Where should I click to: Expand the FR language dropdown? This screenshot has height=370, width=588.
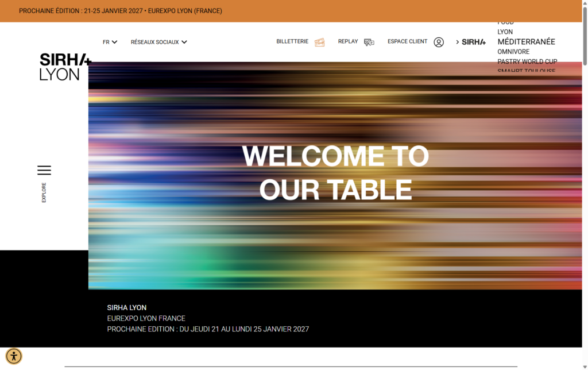coord(110,42)
